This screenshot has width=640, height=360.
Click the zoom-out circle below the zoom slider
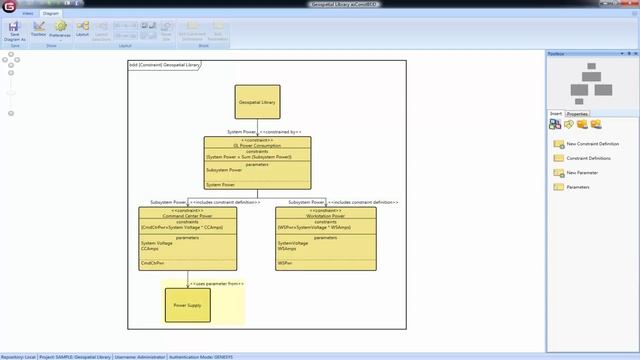tap(11, 113)
